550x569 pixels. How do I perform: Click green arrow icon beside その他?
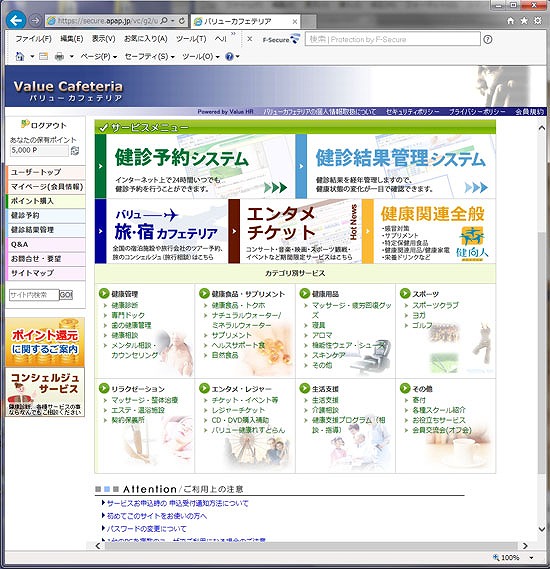coord(405,388)
